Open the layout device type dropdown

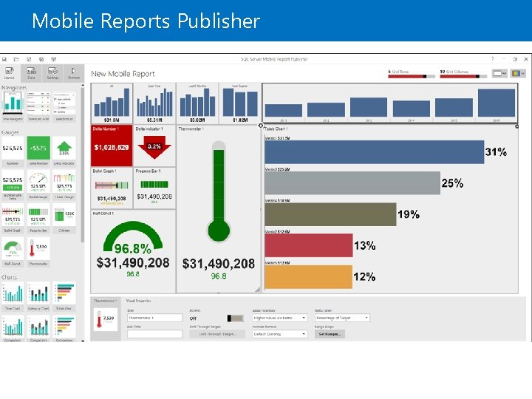499,73
